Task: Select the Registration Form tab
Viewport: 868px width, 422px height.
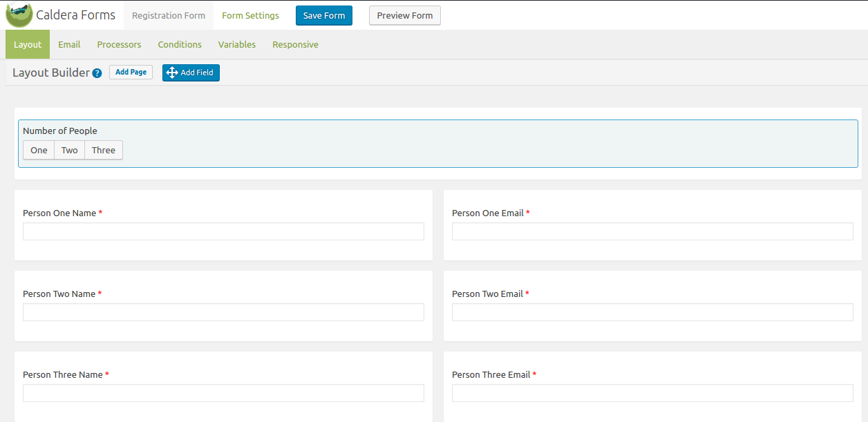Action: click(168, 16)
